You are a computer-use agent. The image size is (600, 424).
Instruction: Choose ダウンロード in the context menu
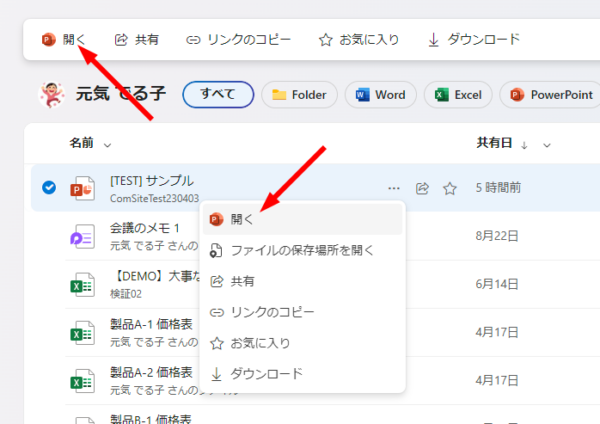coord(302,374)
